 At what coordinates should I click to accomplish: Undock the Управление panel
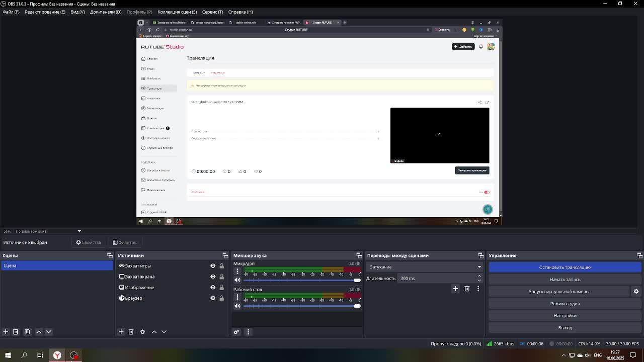tap(639, 255)
